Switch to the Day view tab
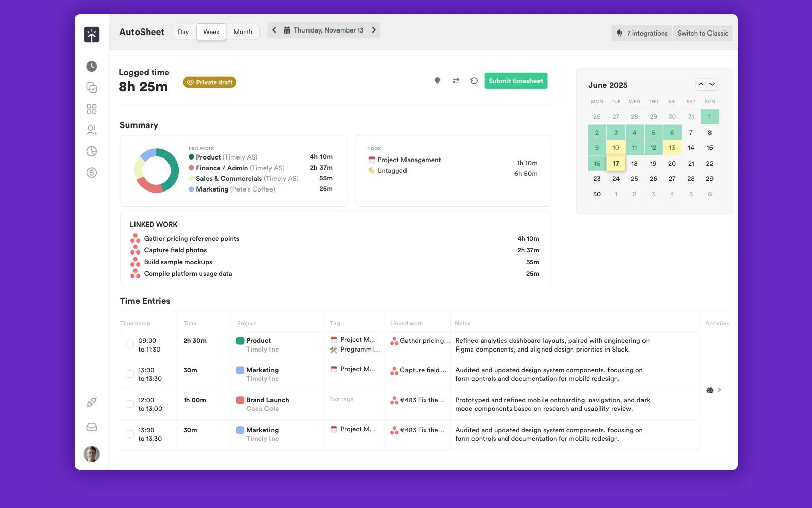This screenshot has width=812, height=508. [183, 32]
